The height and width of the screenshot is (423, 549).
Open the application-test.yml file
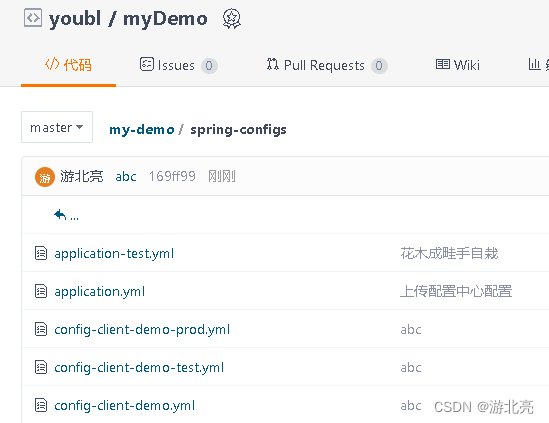click(114, 254)
